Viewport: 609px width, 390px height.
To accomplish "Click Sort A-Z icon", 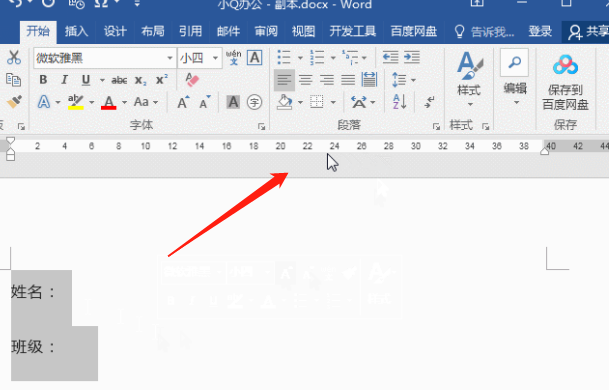I will [x=399, y=102].
